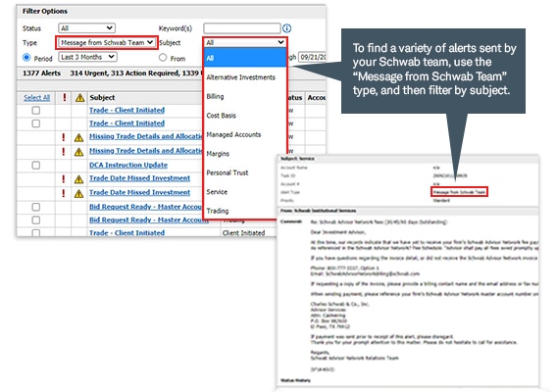Click the warning triangle column header icon
Viewport: 557px width, 392px height.
pos(80,98)
